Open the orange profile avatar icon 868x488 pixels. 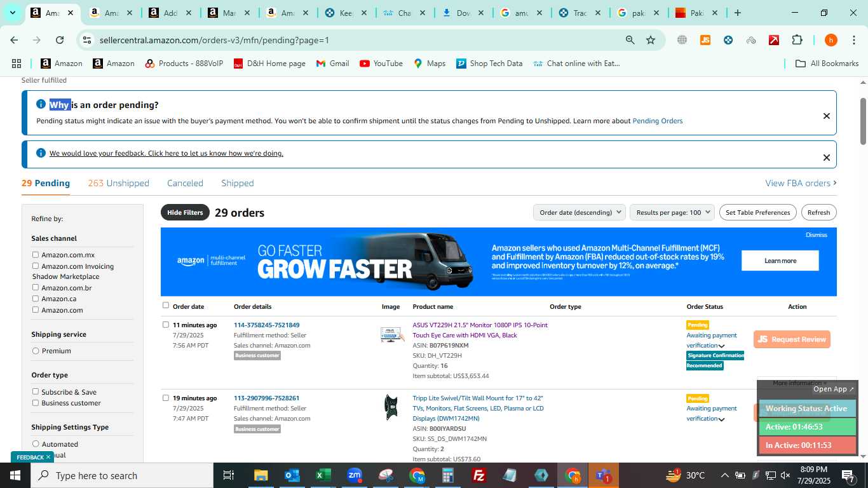(x=831, y=40)
